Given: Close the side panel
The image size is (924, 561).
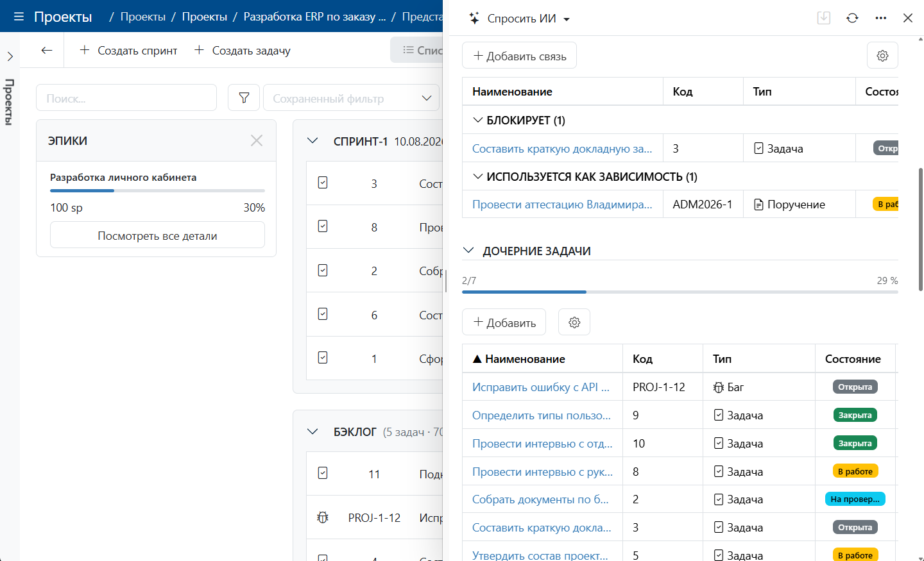Looking at the screenshot, I should pyautogui.click(x=908, y=18).
